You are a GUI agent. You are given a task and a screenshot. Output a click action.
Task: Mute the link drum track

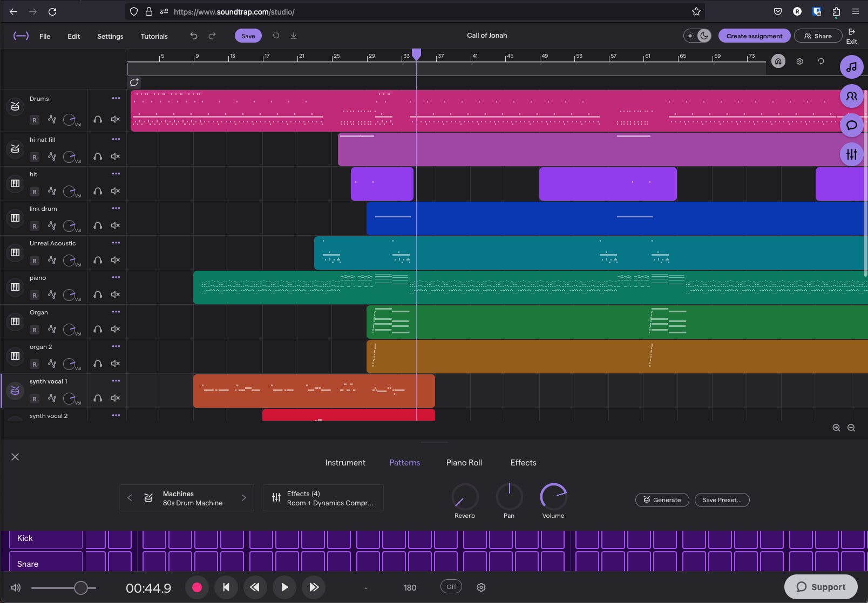point(115,225)
